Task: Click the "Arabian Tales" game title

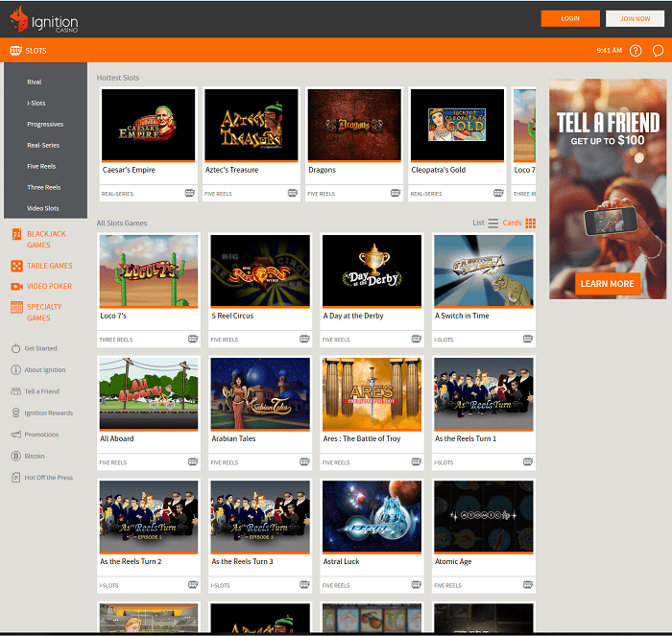Action: point(233,438)
